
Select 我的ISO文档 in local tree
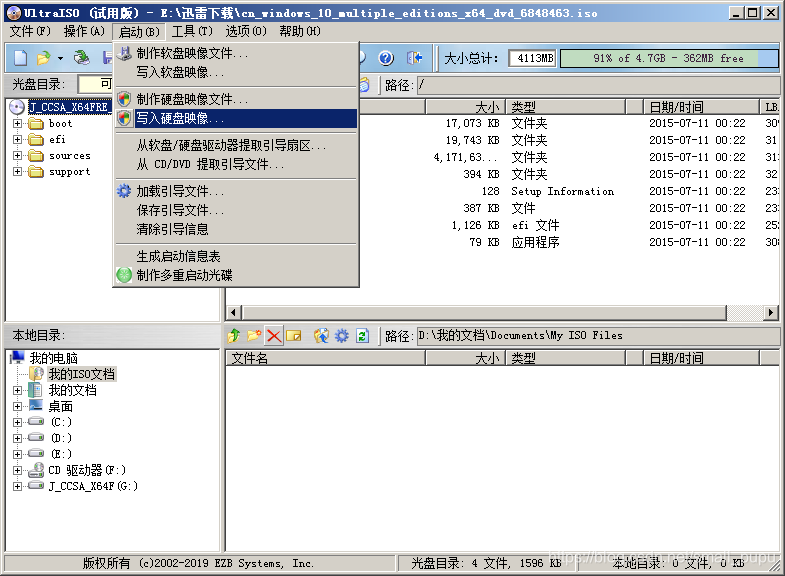(82, 374)
